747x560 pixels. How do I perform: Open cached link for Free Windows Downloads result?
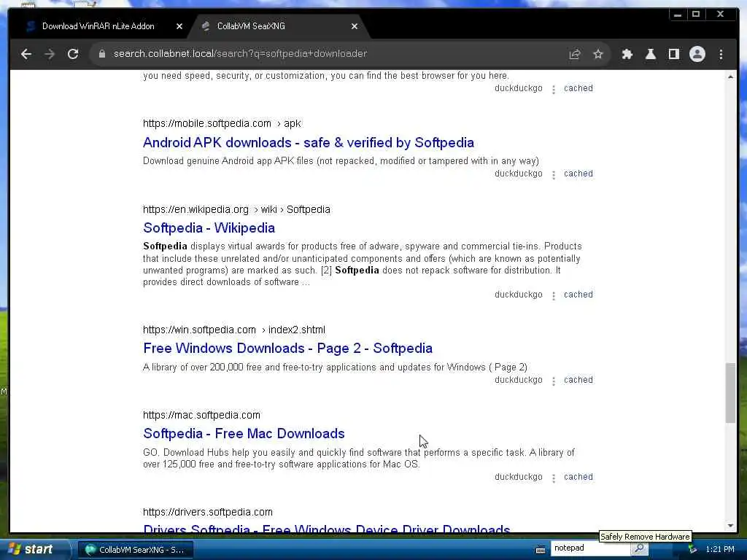[x=578, y=379]
